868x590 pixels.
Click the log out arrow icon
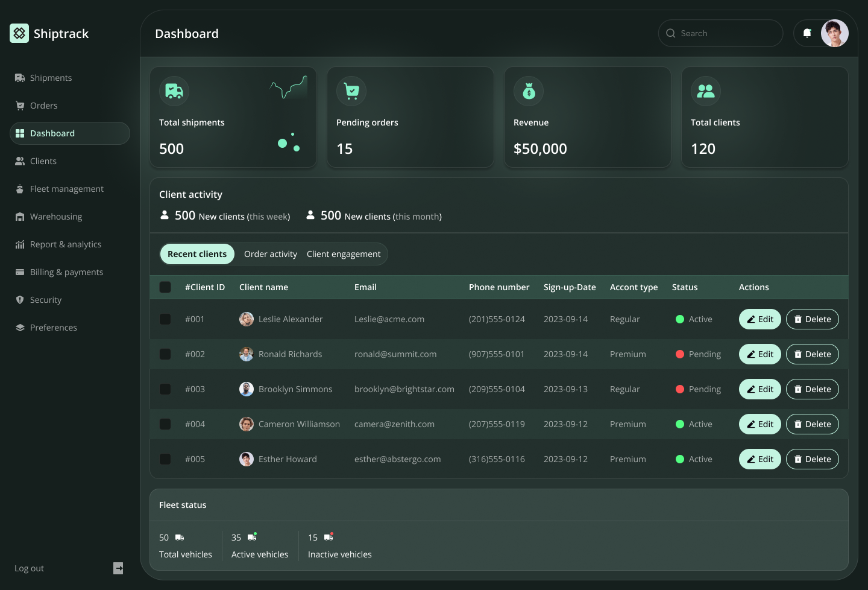[118, 568]
